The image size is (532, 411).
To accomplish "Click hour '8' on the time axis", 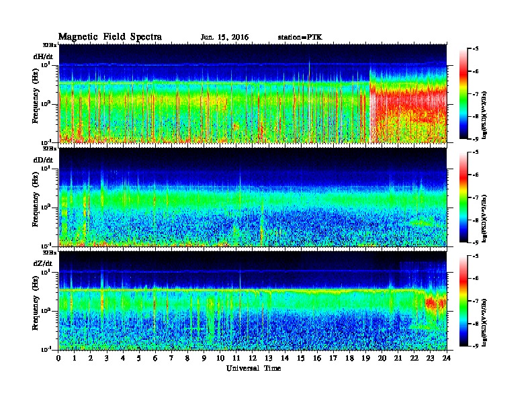I will 188,358.
